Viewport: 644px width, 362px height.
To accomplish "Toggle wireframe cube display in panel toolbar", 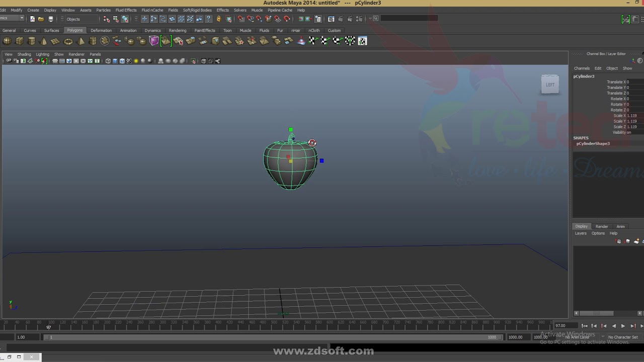I will [108, 61].
